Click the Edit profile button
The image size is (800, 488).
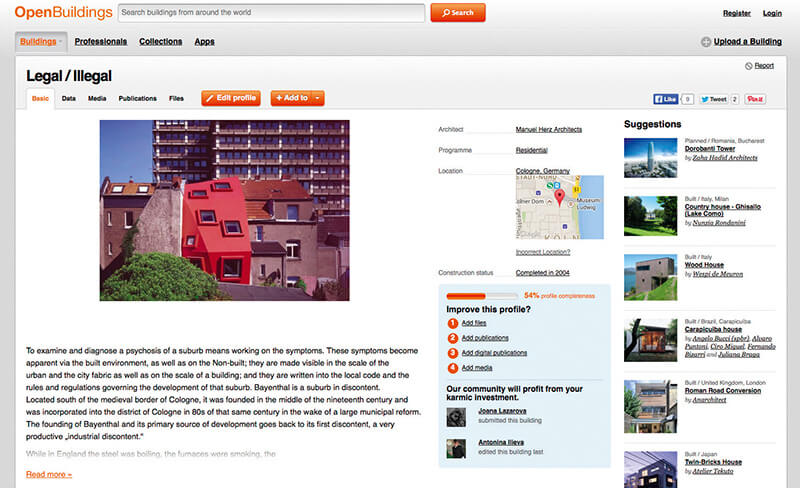pyautogui.click(x=231, y=98)
